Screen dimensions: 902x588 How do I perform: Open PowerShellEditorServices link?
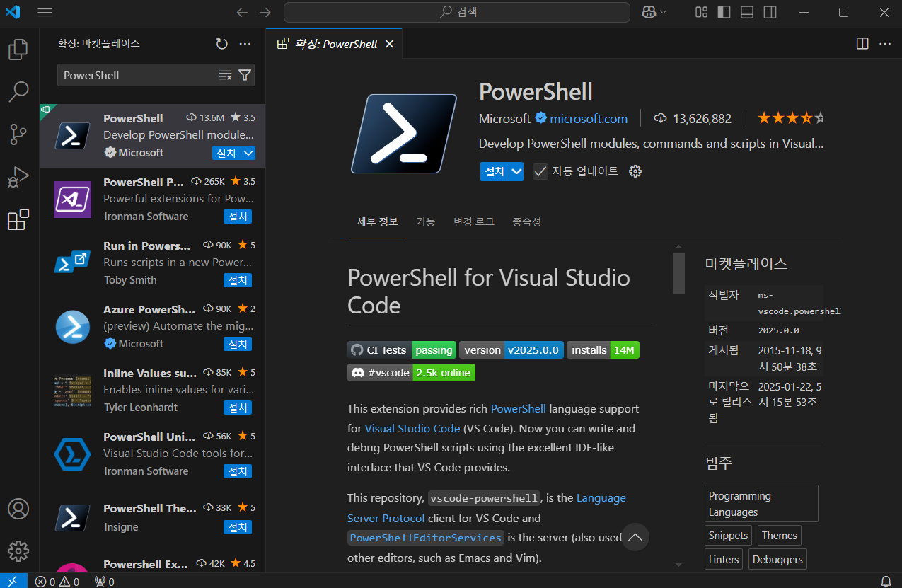coord(426,538)
